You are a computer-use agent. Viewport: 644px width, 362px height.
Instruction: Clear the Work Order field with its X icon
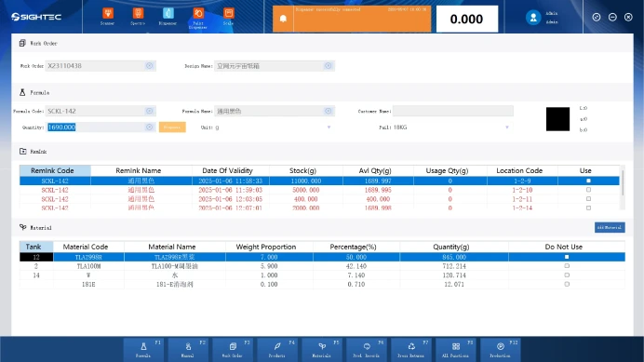150,66
